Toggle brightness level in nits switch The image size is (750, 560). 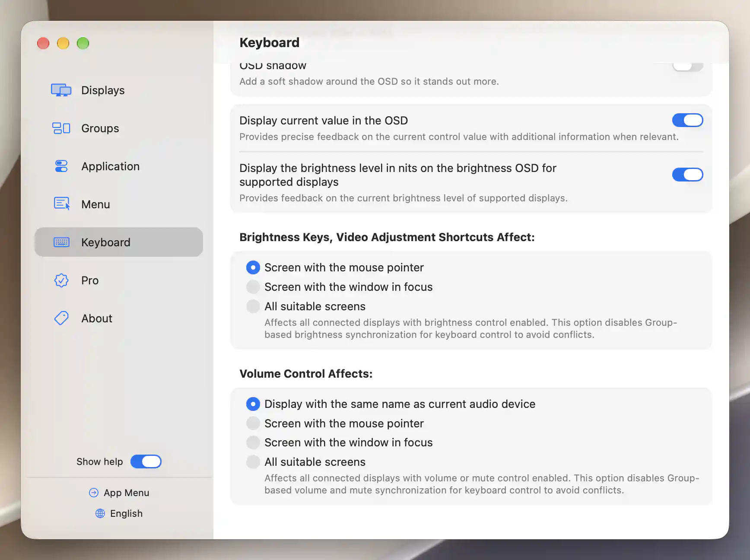tap(687, 175)
